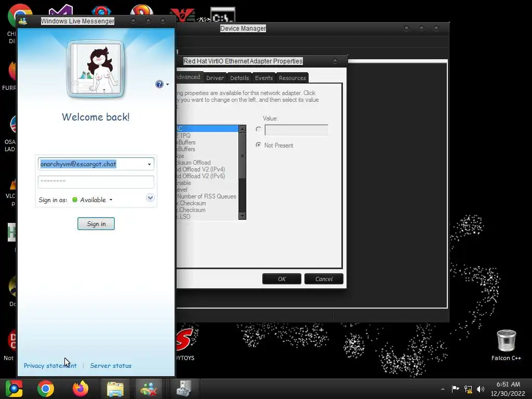Expand sign-in options chevron in Messenger
This screenshot has height=399, width=532.
point(150,197)
